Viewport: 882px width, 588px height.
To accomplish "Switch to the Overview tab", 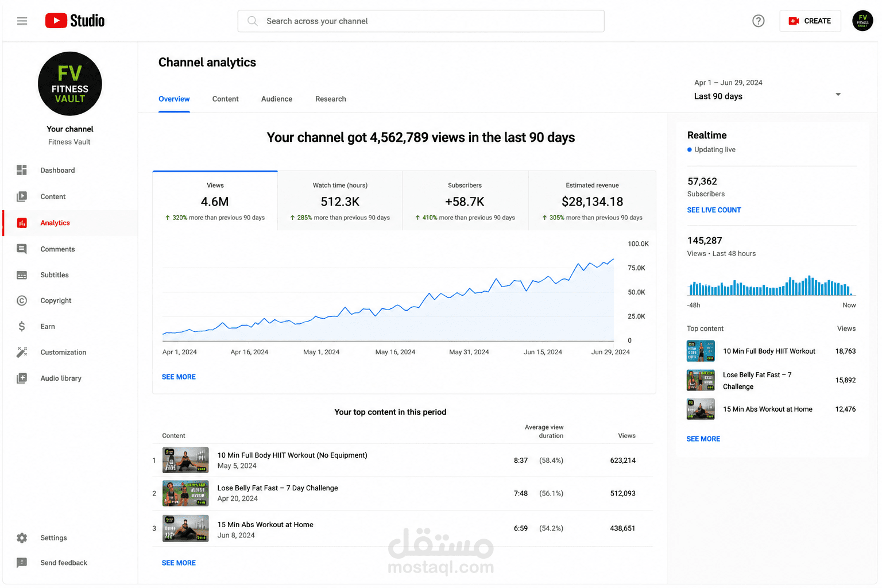I will click(174, 99).
